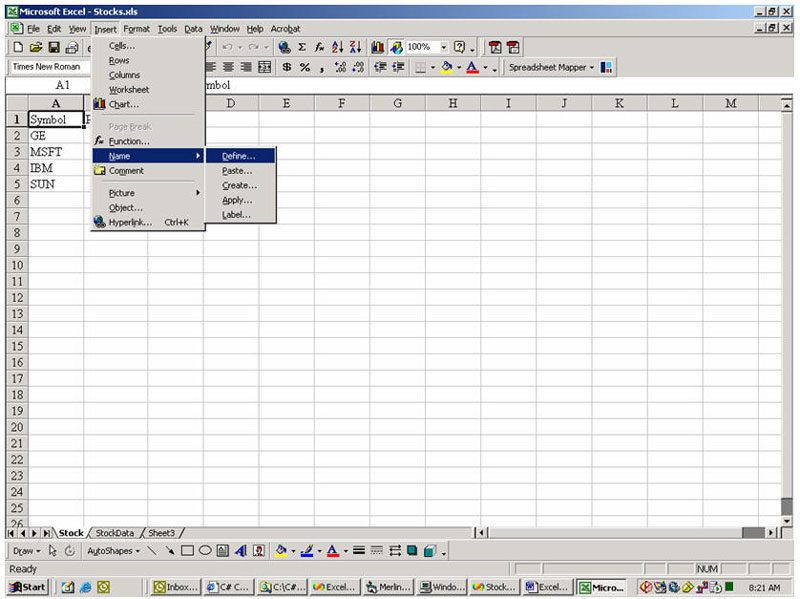This screenshot has height=599, width=800.
Task: Click the Windows Start button
Action: coord(28,587)
